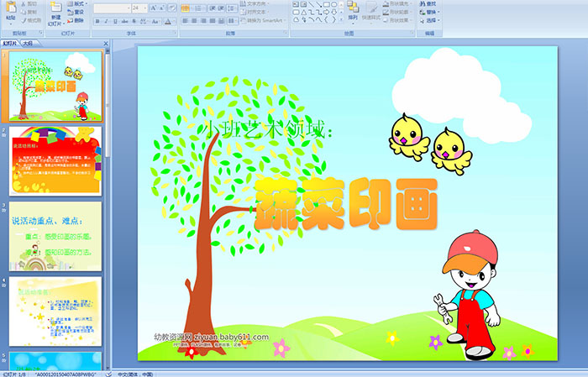Toggle Bold formatting
588x377 pixels.
97,21
